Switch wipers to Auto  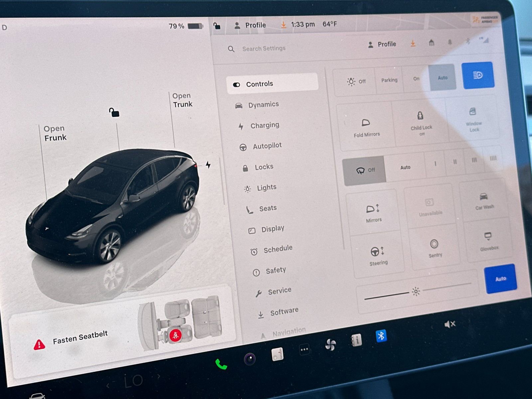(405, 167)
